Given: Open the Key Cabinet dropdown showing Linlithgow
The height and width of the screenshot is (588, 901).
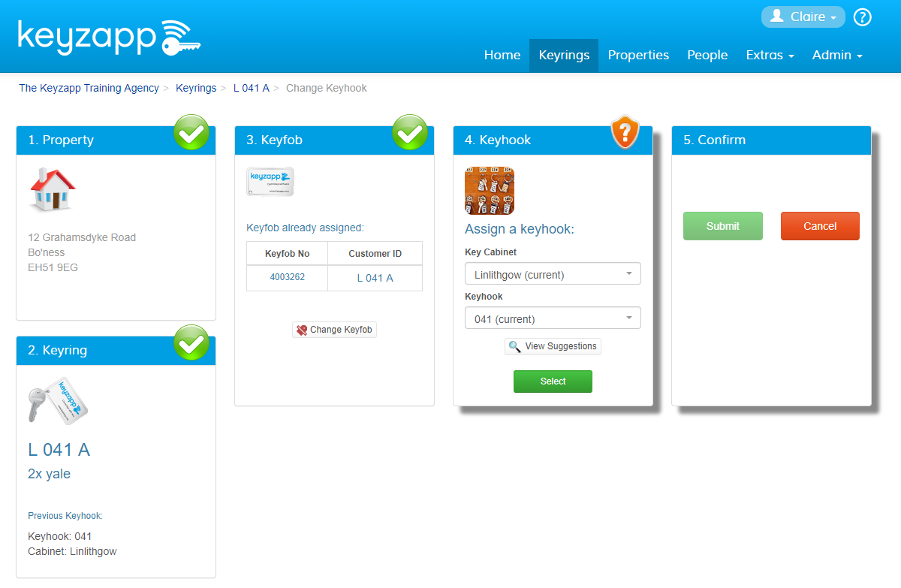Looking at the screenshot, I should (x=553, y=274).
